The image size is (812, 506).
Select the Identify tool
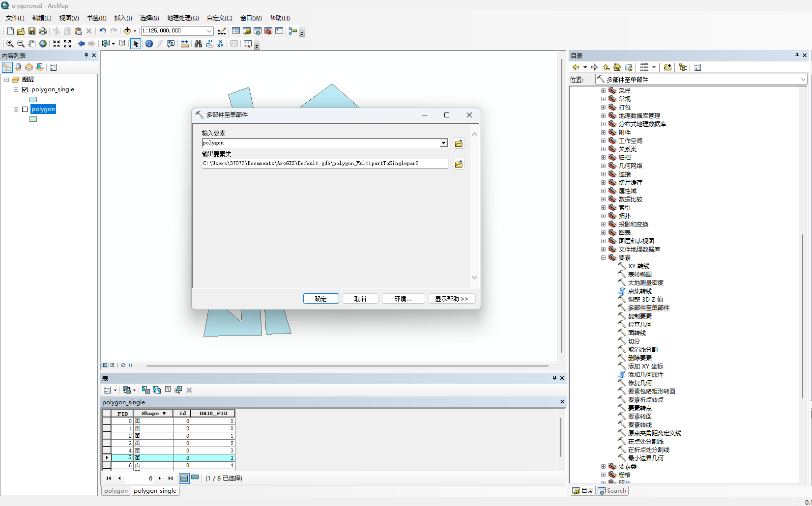point(149,44)
